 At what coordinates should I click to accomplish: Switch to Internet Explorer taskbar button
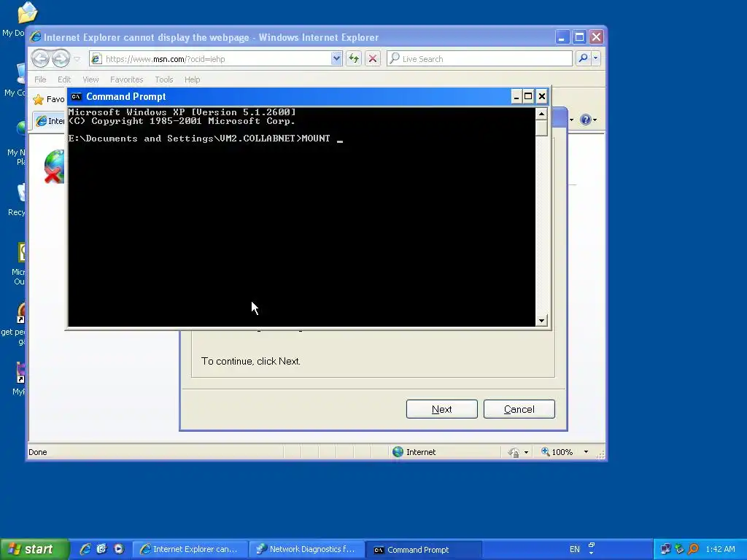coord(190,550)
